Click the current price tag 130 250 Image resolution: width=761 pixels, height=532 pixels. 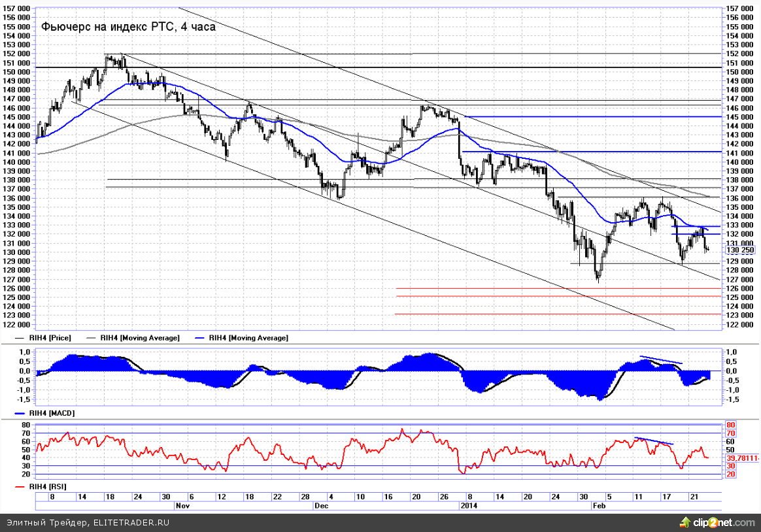(740, 250)
